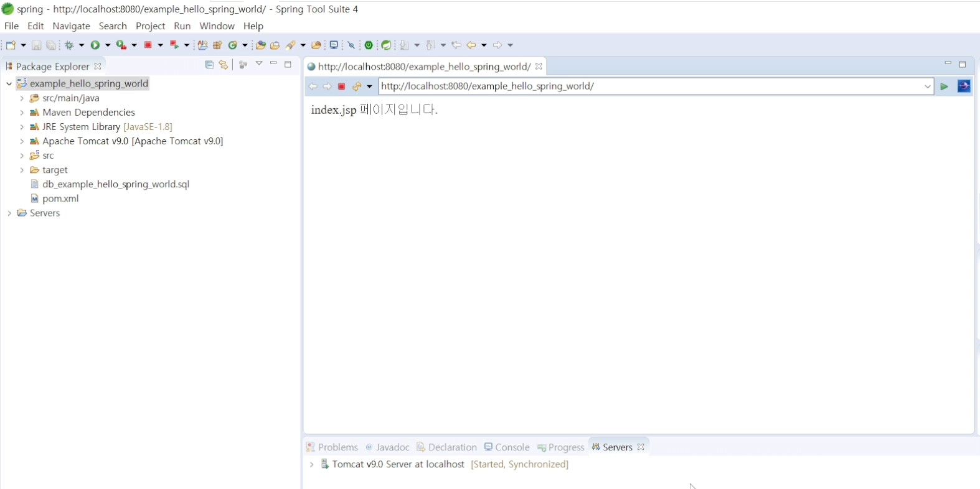Switch to the Progress tab
980x489 pixels.
560,447
